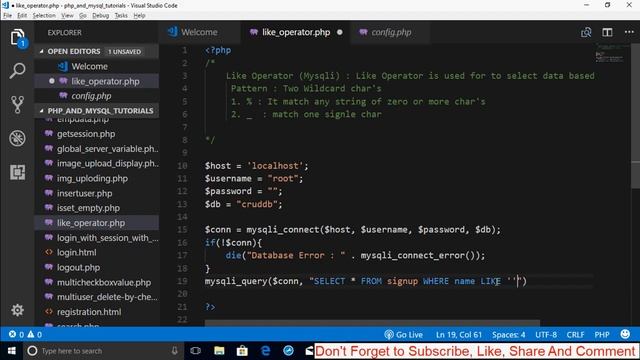Open the Explorer view in activity bar
The image size is (640, 360).
(17, 38)
